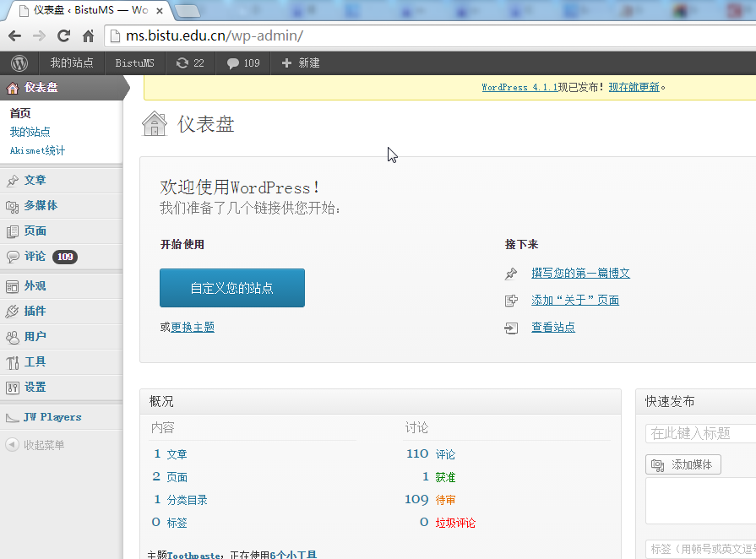
Task: Click the pages icon beside 页面
Action: click(x=13, y=232)
